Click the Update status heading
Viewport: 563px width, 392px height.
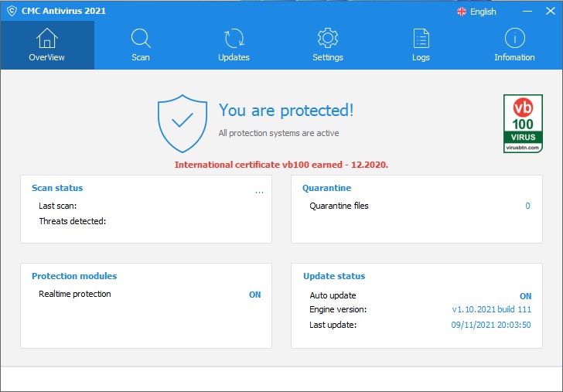pyautogui.click(x=334, y=276)
